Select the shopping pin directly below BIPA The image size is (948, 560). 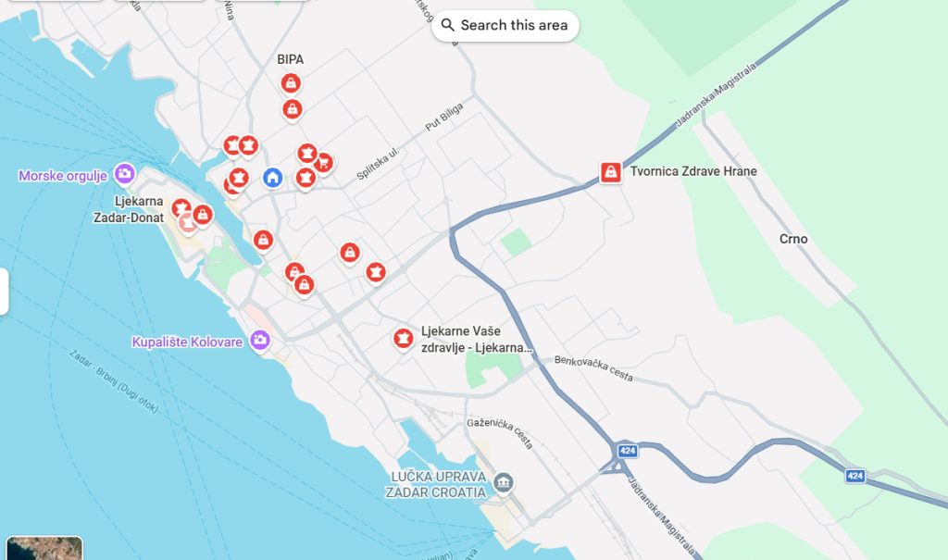click(293, 110)
